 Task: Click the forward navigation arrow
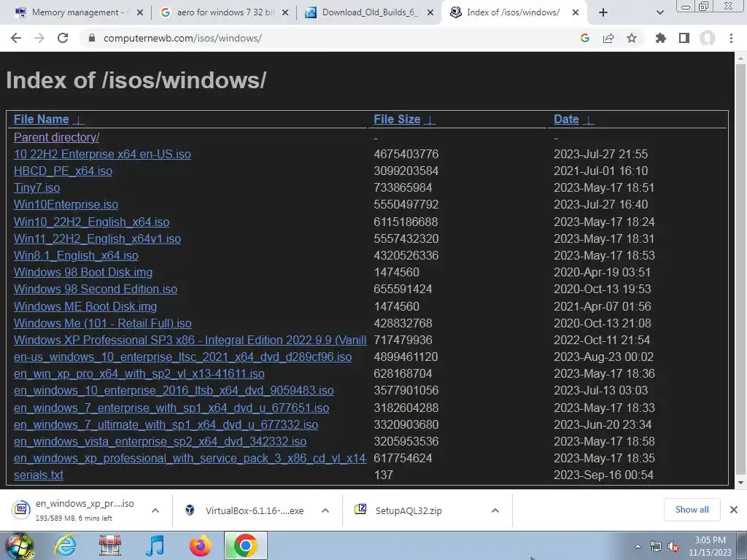click(39, 38)
